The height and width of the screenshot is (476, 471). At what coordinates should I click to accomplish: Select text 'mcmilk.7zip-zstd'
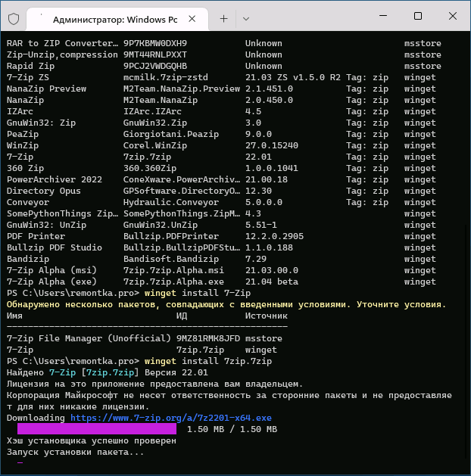pyautogui.click(x=166, y=77)
